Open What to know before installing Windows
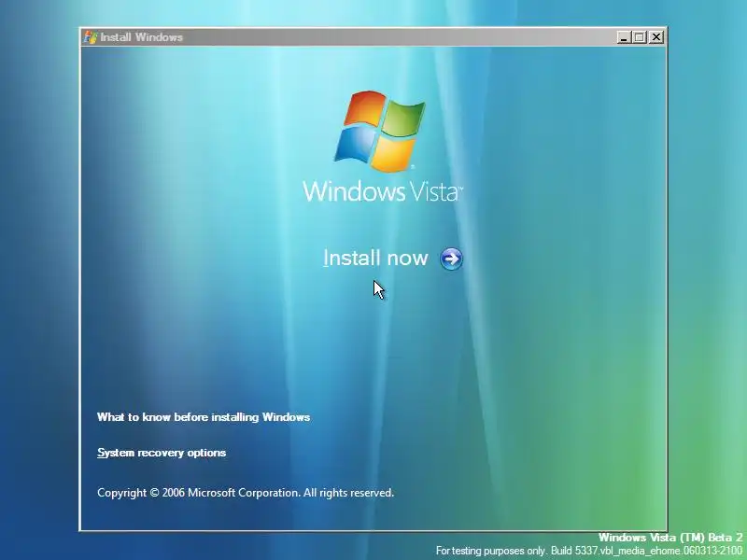The image size is (747, 560). click(x=204, y=417)
